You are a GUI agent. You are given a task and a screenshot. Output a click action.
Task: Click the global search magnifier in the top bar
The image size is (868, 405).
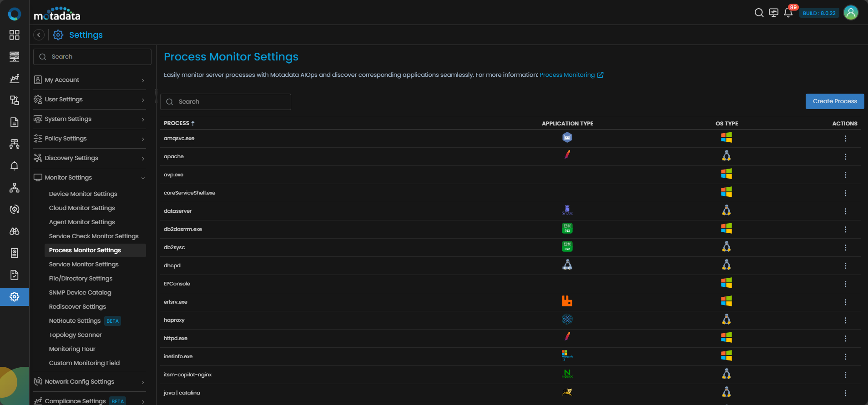pos(759,13)
